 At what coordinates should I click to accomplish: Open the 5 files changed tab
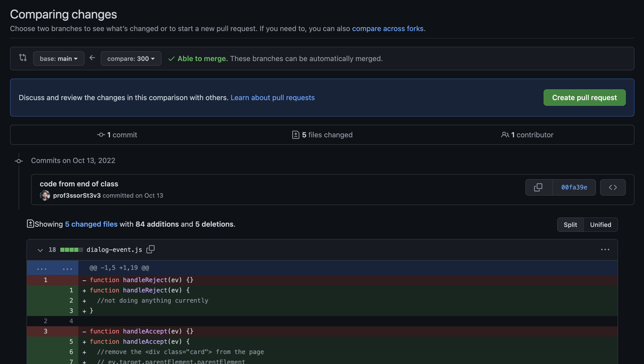[327, 135]
